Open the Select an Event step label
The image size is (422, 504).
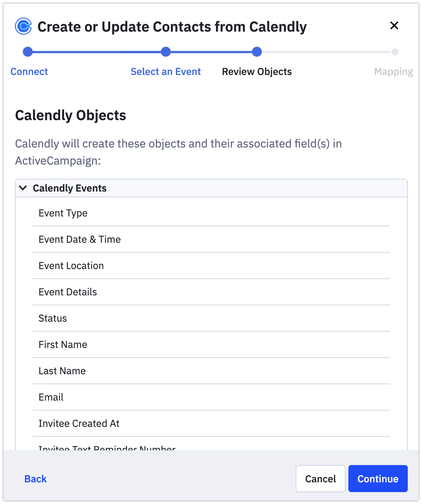coord(166,72)
